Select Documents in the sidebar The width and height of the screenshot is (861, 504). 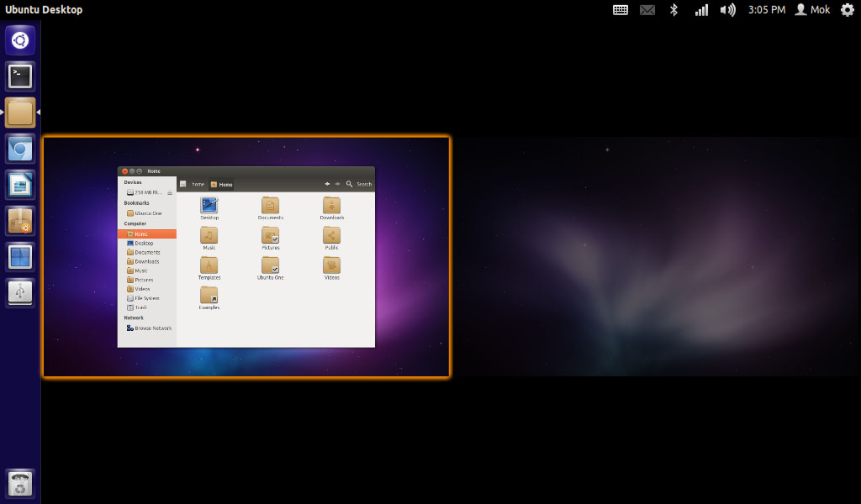click(x=143, y=252)
